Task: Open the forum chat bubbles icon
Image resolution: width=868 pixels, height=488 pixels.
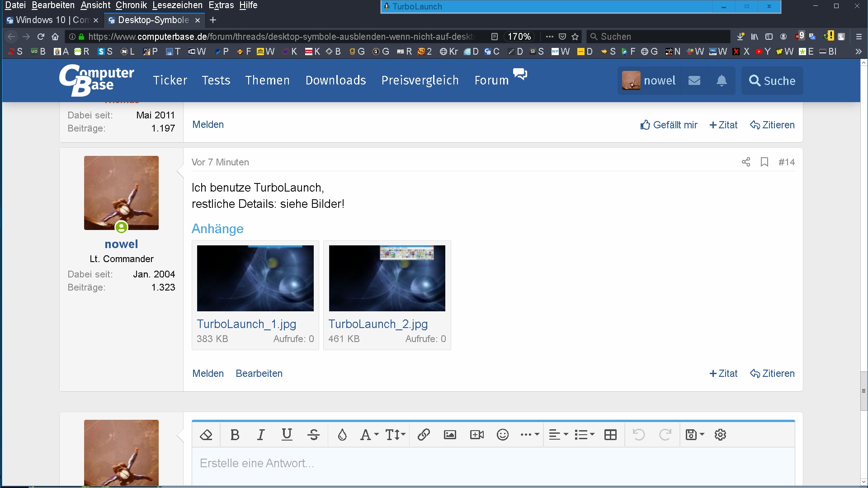Action: coord(520,74)
